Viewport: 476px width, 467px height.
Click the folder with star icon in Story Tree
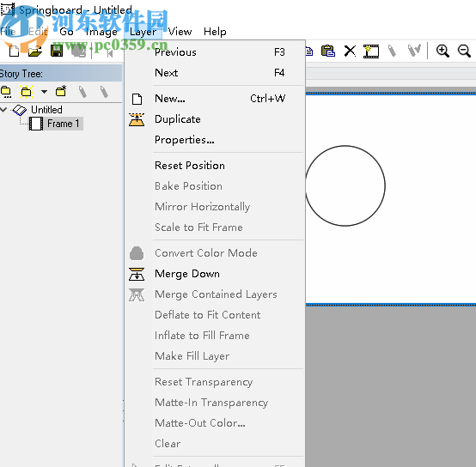coord(61,91)
